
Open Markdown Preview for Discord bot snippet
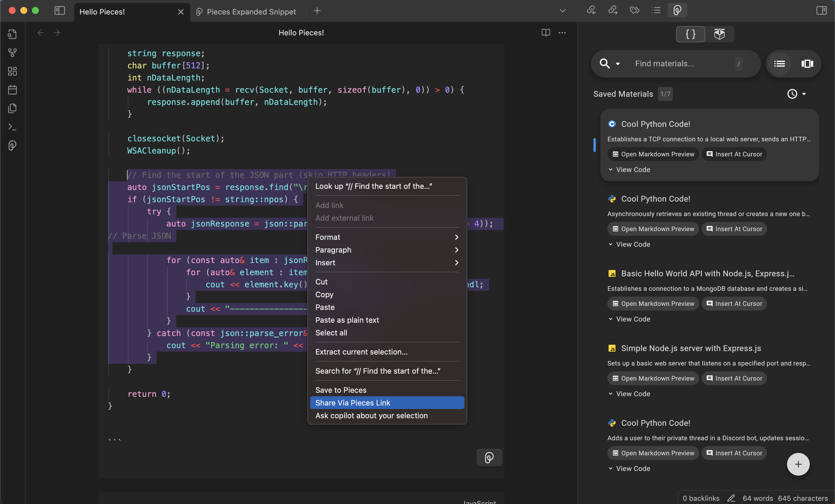click(653, 453)
